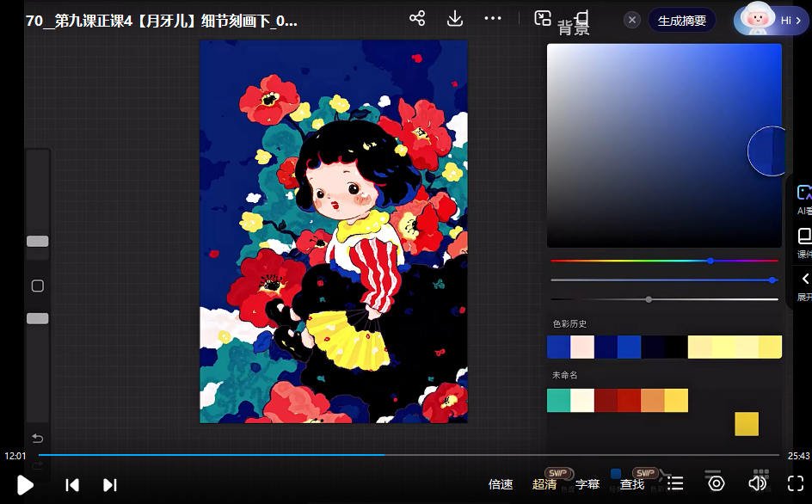Click the square checkbox on the left panel
812x504 pixels.
click(37, 286)
